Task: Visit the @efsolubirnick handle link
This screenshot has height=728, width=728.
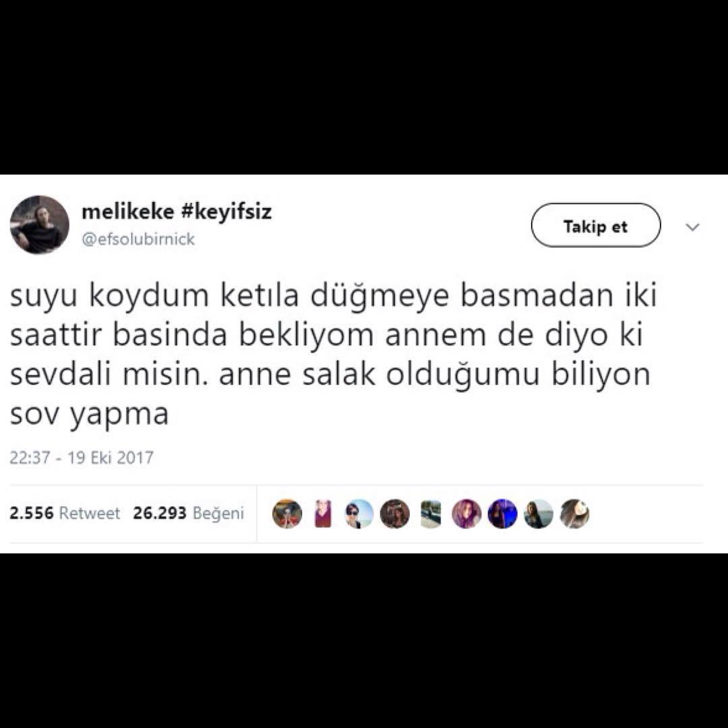Action: [x=138, y=239]
